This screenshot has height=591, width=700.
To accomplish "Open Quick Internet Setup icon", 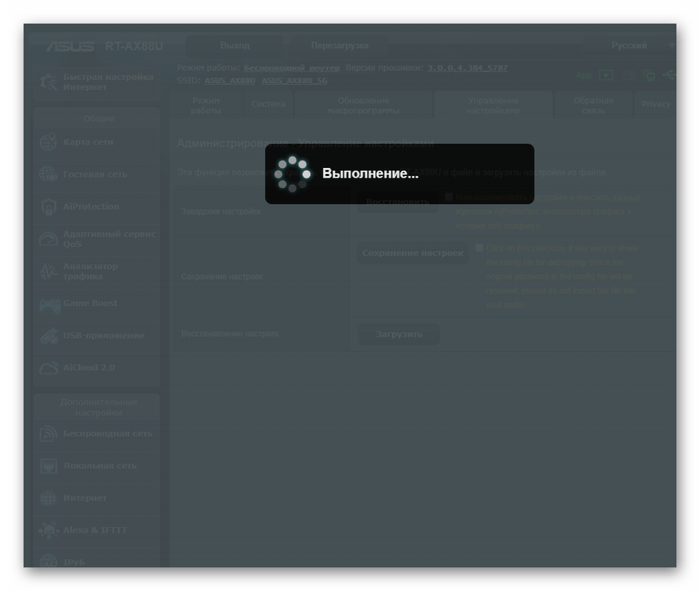I will (49, 82).
